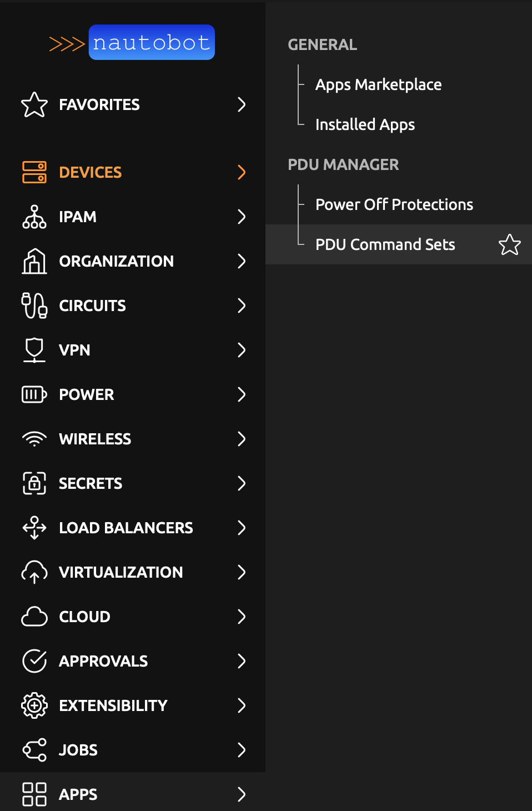Open the WIRELESS menu label
The image size is (532, 811).
[96, 439]
